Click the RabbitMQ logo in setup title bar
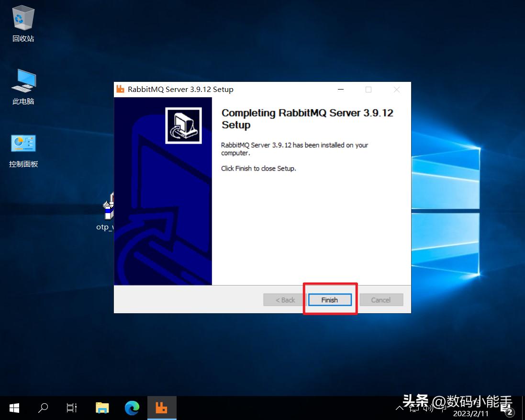Image resolution: width=525 pixels, height=420 pixels. (120, 90)
